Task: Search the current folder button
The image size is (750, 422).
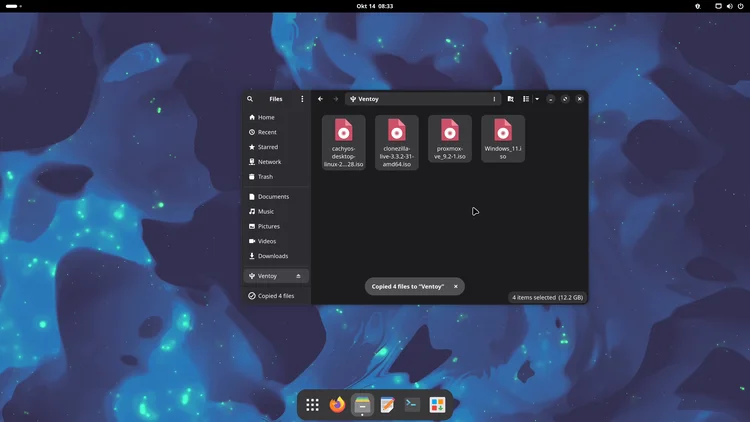Action: [510, 99]
